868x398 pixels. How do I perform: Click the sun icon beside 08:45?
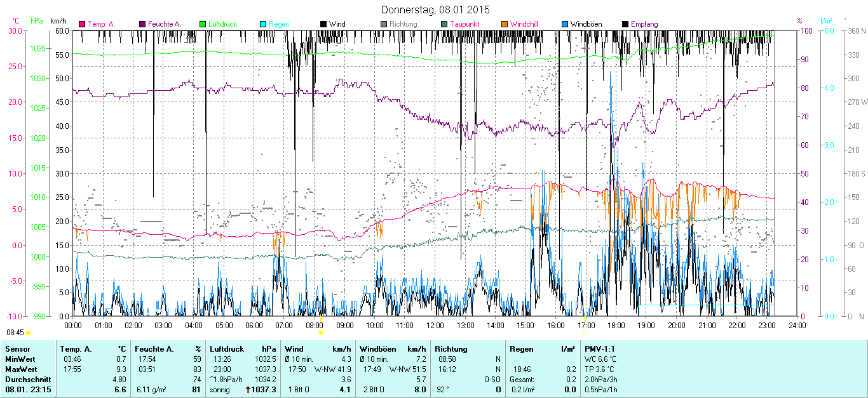click(x=29, y=333)
